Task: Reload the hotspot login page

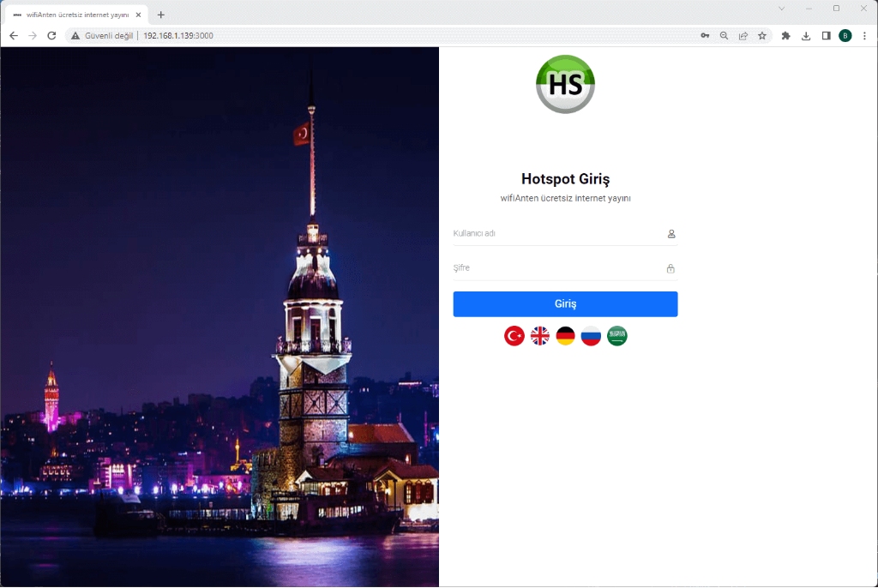Action: [53, 36]
